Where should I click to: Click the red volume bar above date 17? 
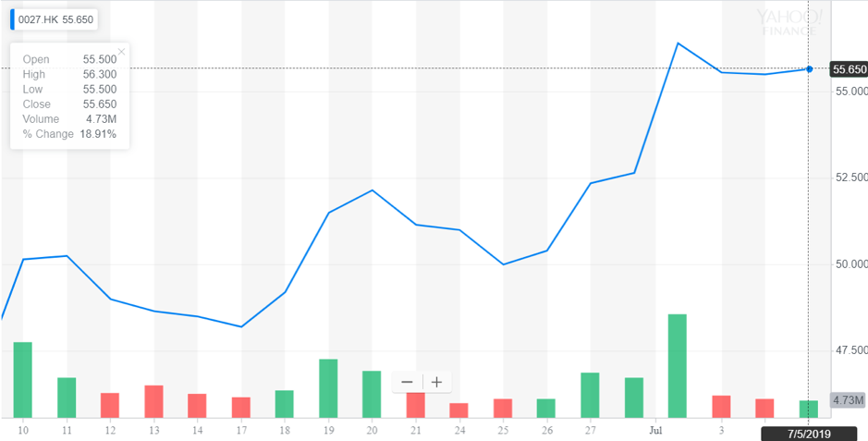tap(241, 407)
